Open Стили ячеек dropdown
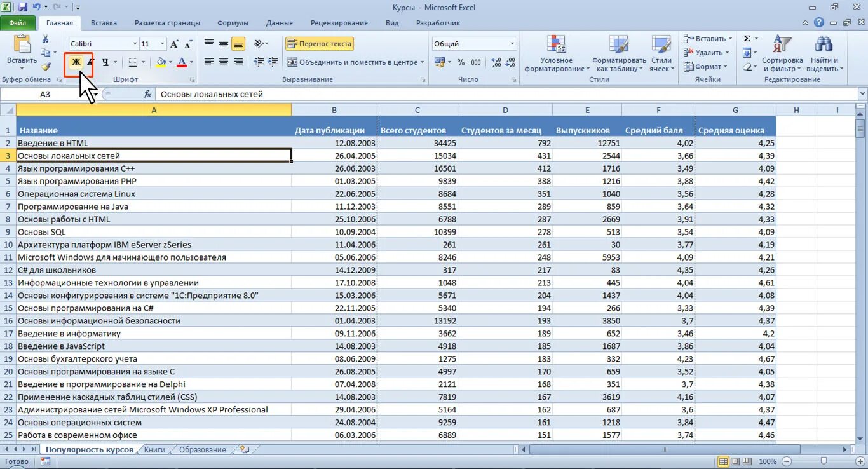This screenshot has width=868, height=469. (661, 53)
